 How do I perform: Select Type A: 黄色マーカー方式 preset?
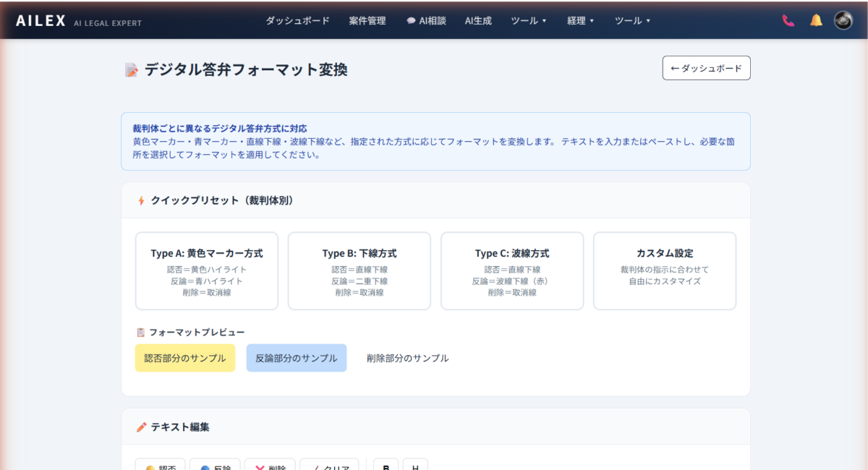(x=207, y=270)
